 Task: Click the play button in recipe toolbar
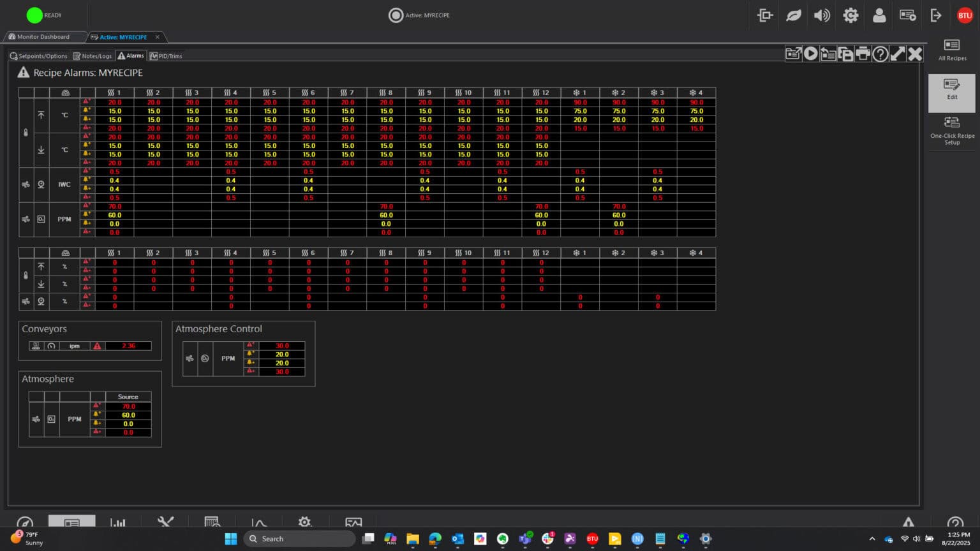pos(811,54)
